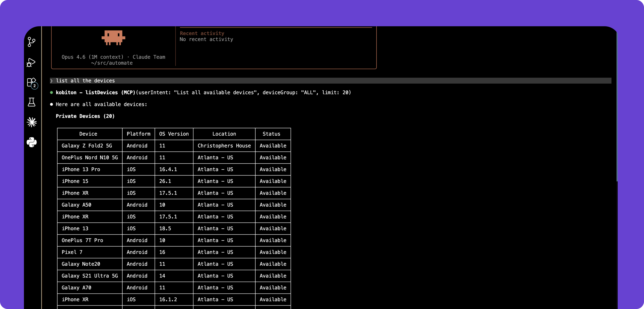This screenshot has height=309, width=644.
Task: Click the prompt chevron before 'list all'
Action: (52, 81)
